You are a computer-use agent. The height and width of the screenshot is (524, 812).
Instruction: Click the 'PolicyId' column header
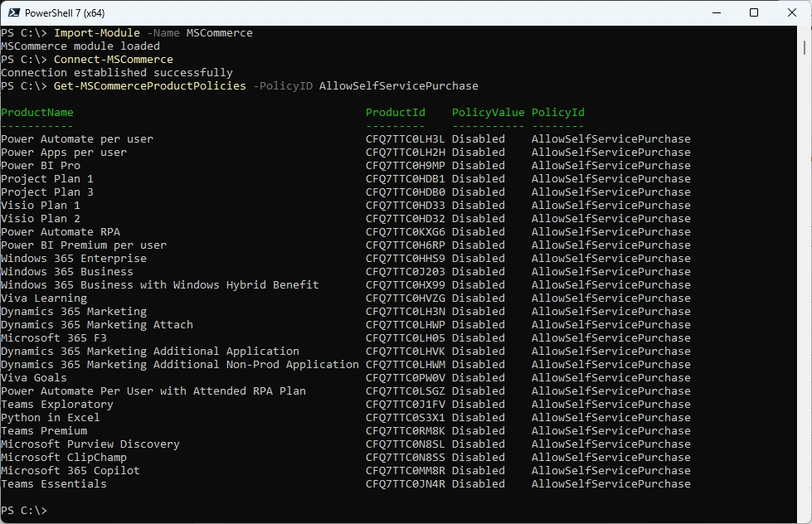point(557,113)
